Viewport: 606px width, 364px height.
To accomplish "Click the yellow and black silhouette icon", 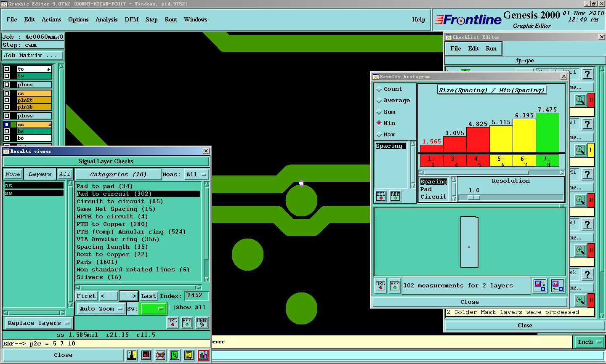I will click(x=131, y=355).
